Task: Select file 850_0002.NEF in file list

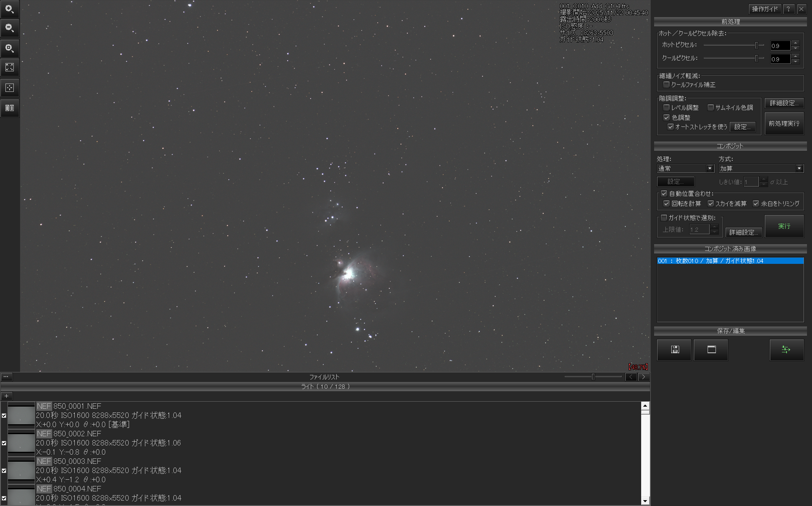Action: coord(77,434)
